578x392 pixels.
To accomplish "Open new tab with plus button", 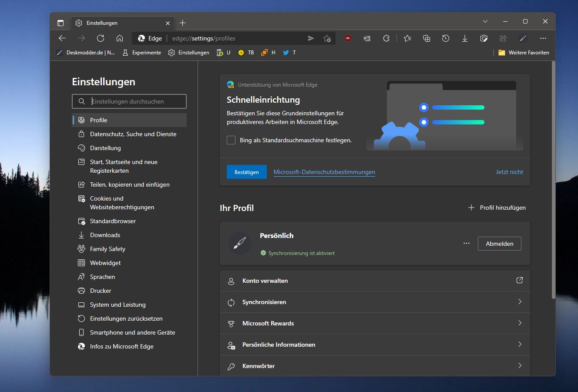I will tap(183, 23).
